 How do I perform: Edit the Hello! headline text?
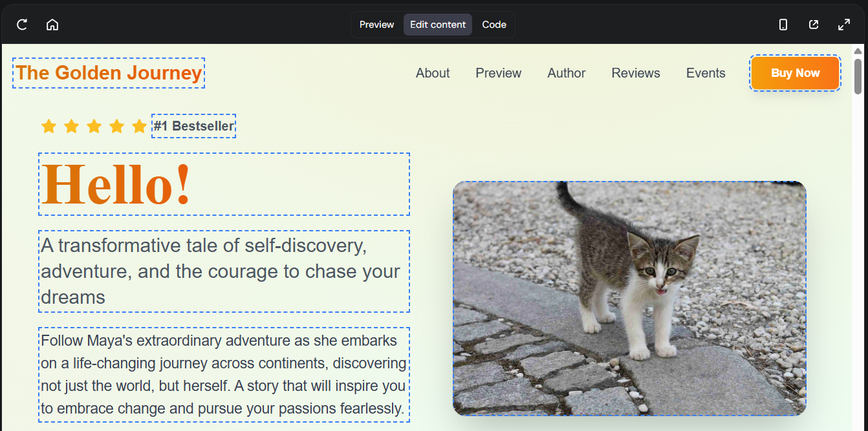tap(116, 184)
